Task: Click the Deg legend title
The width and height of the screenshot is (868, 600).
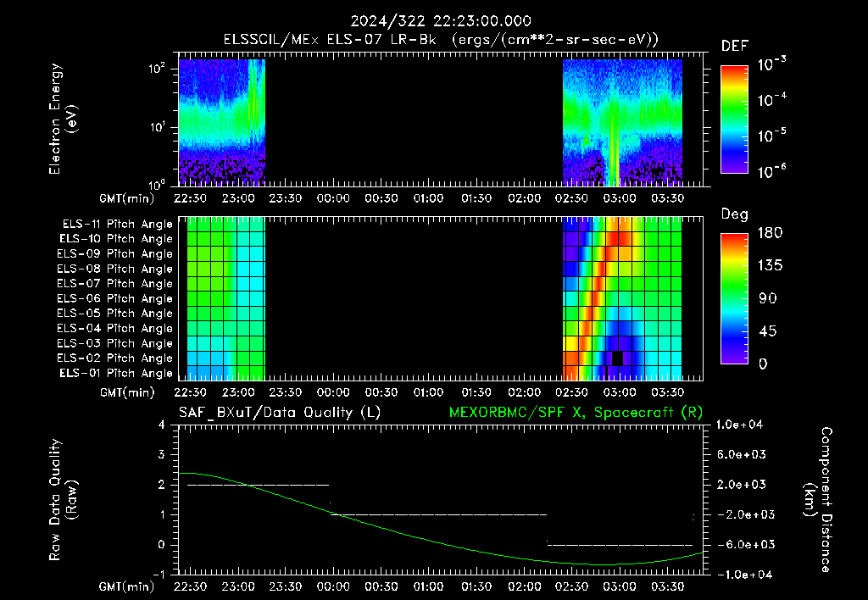Action: point(735,214)
